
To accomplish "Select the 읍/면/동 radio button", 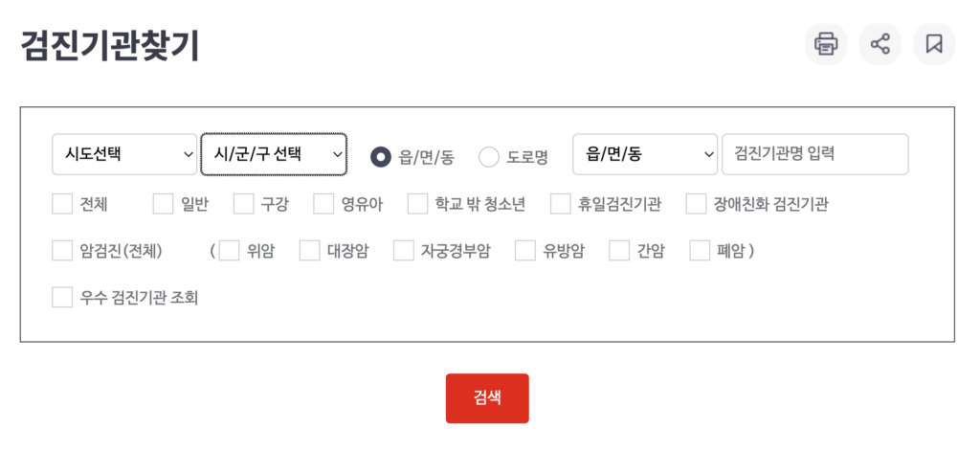I will [381, 156].
